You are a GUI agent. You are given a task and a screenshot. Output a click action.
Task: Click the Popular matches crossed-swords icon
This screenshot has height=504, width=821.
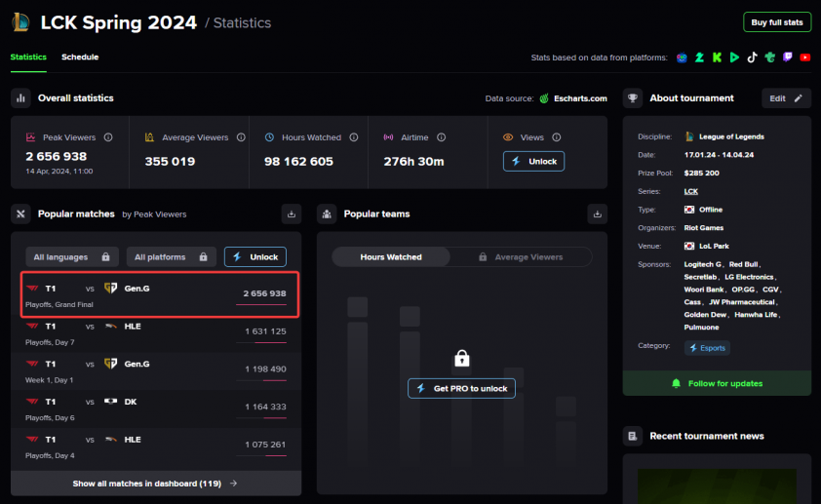pos(20,214)
